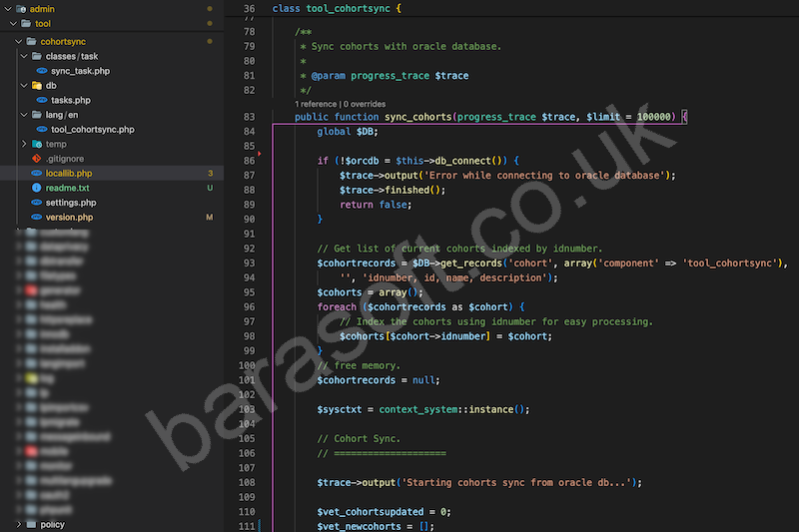The height and width of the screenshot is (532, 799).
Task: Open sync_task.php in the explorer
Action: point(80,71)
